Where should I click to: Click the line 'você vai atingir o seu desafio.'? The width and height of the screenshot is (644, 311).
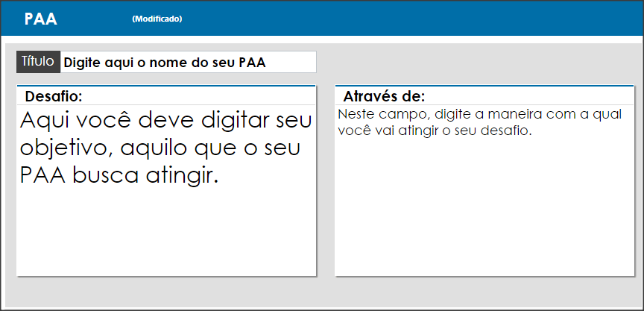pos(435,131)
